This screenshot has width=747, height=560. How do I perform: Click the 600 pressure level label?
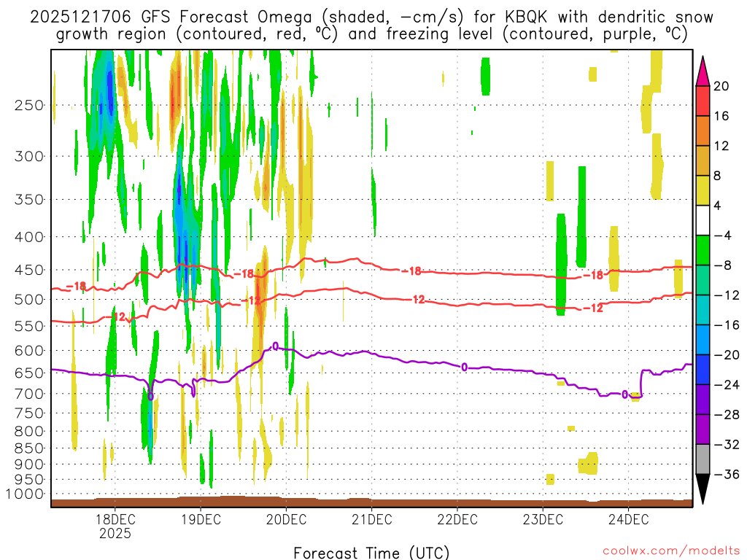pos(29,351)
